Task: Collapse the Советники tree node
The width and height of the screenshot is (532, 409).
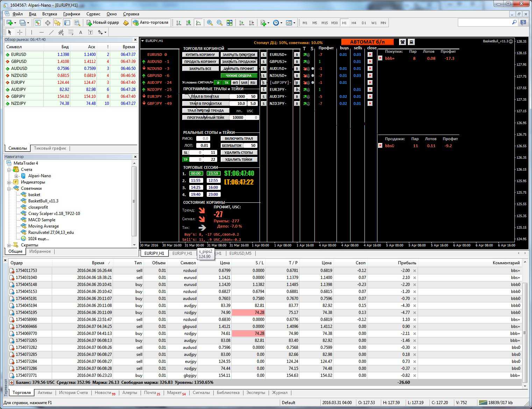Action: click(9, 188)
